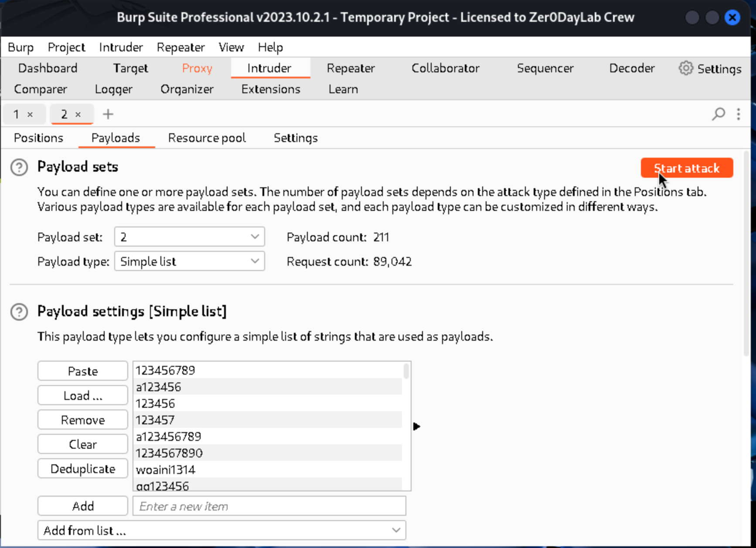
Task: Click the Payload count value 211
Action: pyautogui.click(x=381, y=237)
